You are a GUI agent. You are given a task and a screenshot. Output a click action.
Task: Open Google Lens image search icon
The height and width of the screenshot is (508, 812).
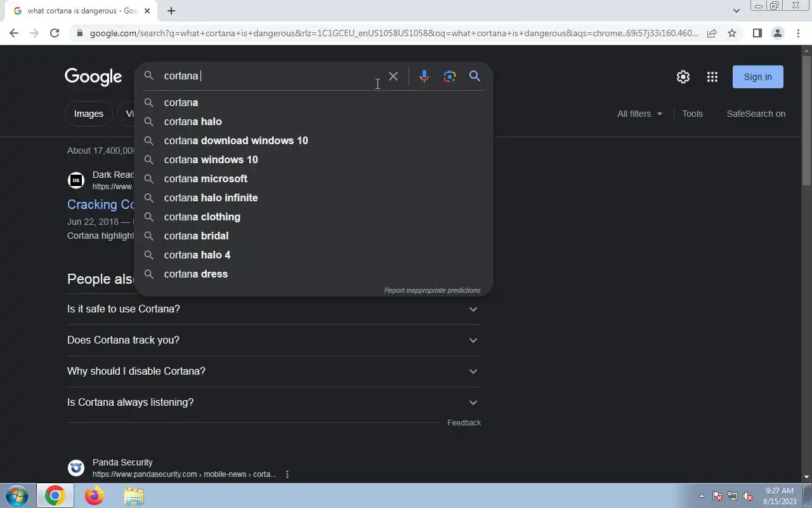[450, 76]
